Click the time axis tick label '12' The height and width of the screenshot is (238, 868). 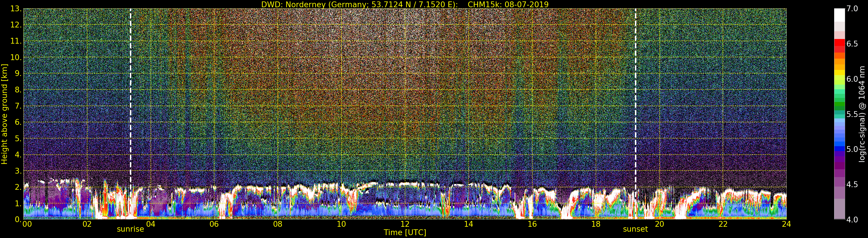point(405,224)
